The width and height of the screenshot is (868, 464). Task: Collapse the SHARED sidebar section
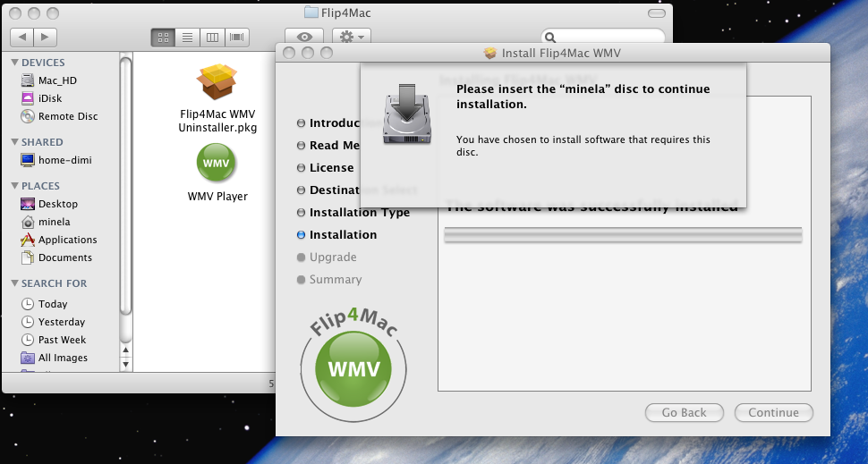click(x=15, y=142)
